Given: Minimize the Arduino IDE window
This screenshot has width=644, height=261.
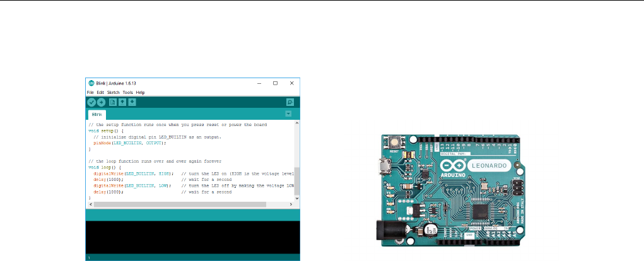Looking at the screenshot, I should pyautogui.click(x=259, y=83).
